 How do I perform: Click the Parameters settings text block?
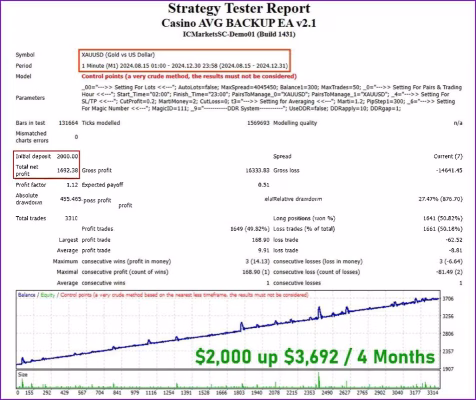[x=272, y=98]
